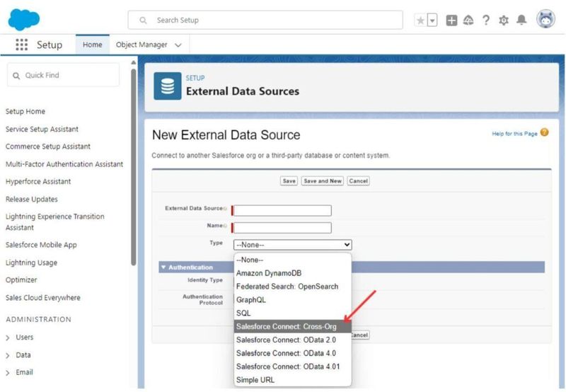Switch to the Home tab
566x392 pixels.
point(93,45)
